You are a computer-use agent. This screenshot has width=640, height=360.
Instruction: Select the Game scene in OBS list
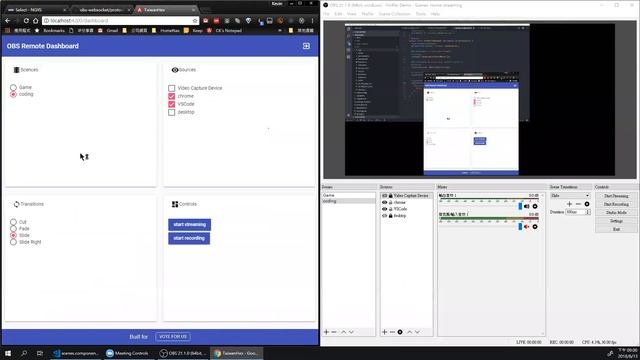[348, 196]
